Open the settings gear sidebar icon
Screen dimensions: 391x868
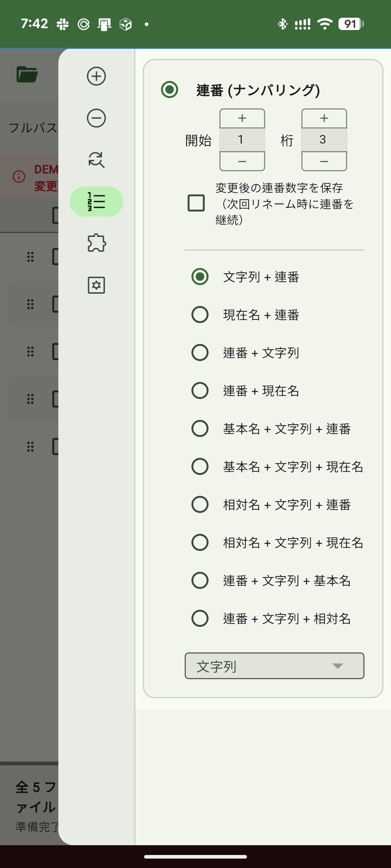(96, 285)
